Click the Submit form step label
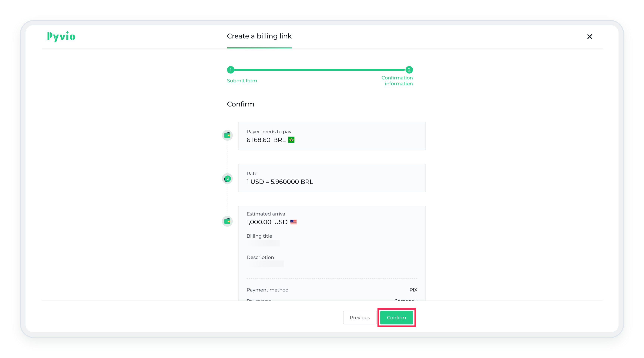 tap(242, 81)
